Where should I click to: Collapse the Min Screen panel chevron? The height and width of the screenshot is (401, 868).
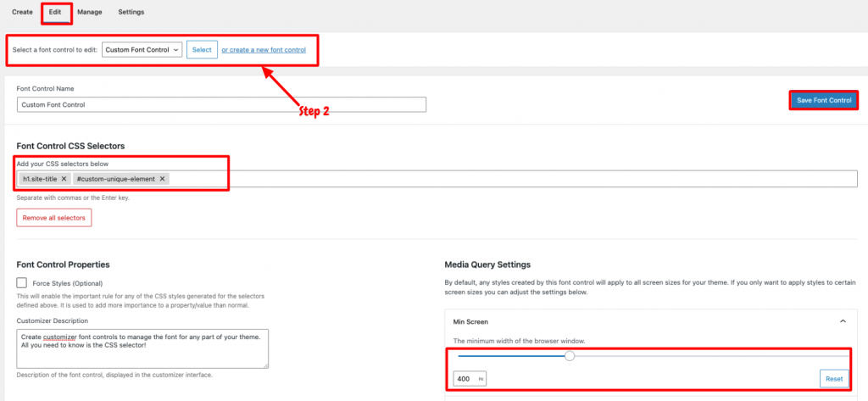[843, 321]
